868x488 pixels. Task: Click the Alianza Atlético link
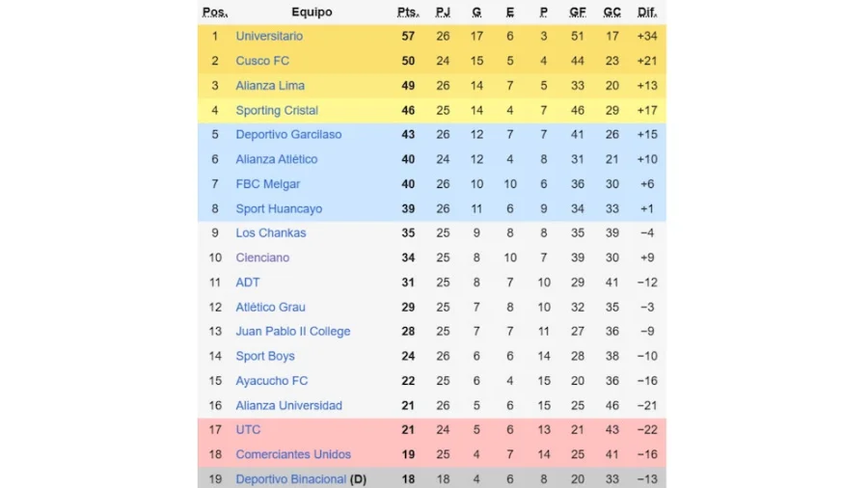[x=277, y=160]
